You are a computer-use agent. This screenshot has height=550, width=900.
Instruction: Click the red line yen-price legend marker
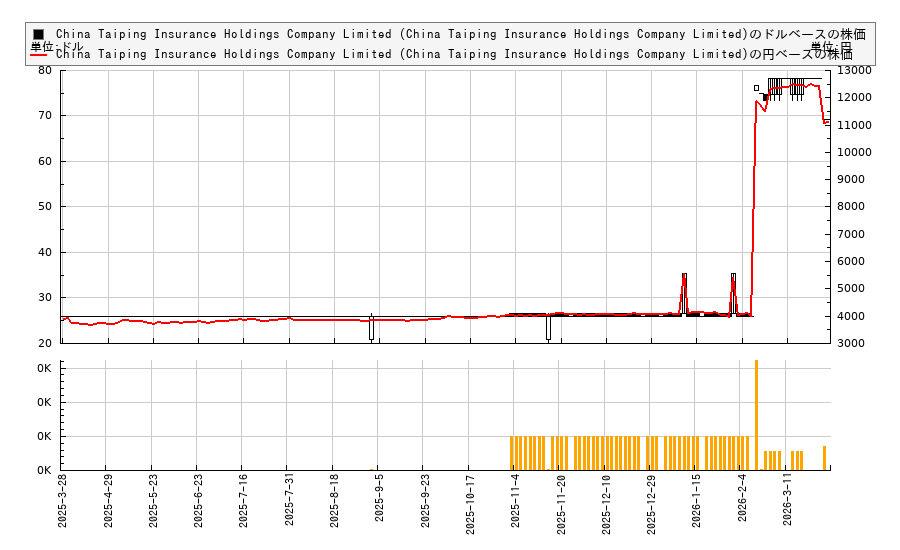[38, 55]
